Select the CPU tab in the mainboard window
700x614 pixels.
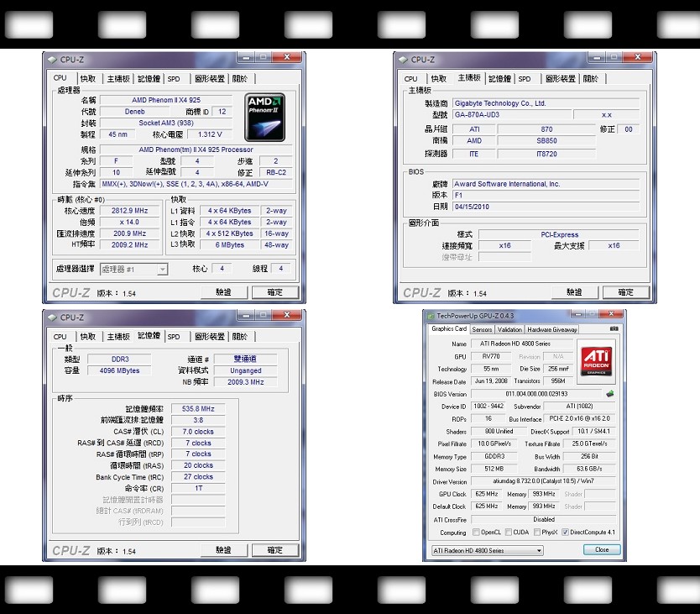point(410,79)
